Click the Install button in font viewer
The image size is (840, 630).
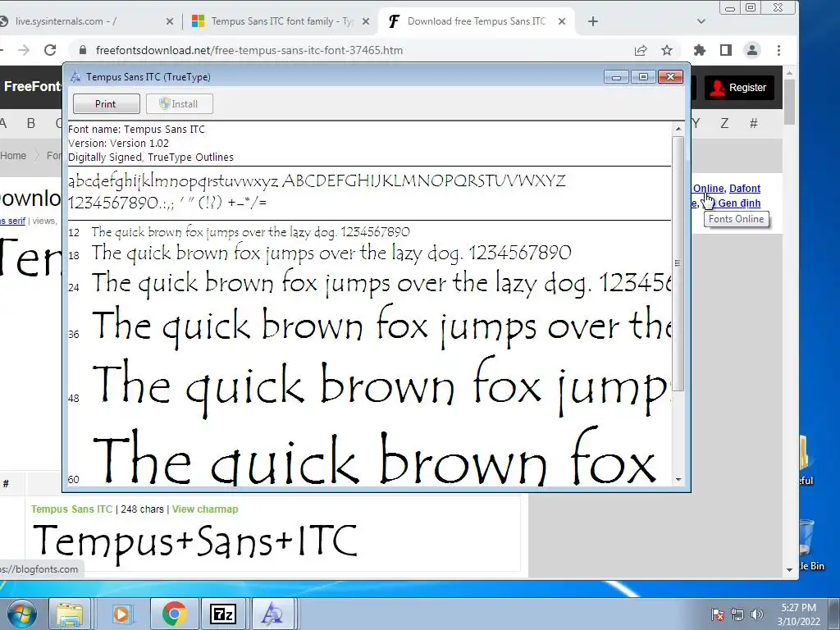(x=180, y=104)
